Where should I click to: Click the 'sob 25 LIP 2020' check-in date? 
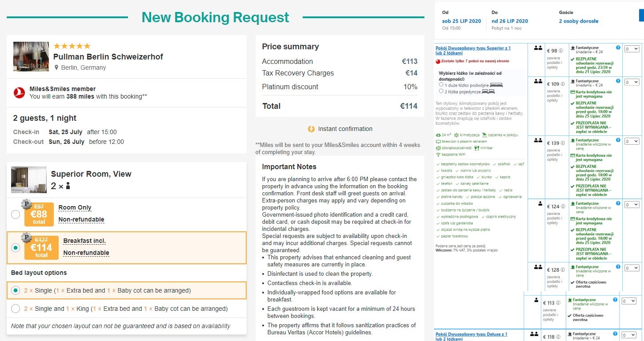coord(461,21)
